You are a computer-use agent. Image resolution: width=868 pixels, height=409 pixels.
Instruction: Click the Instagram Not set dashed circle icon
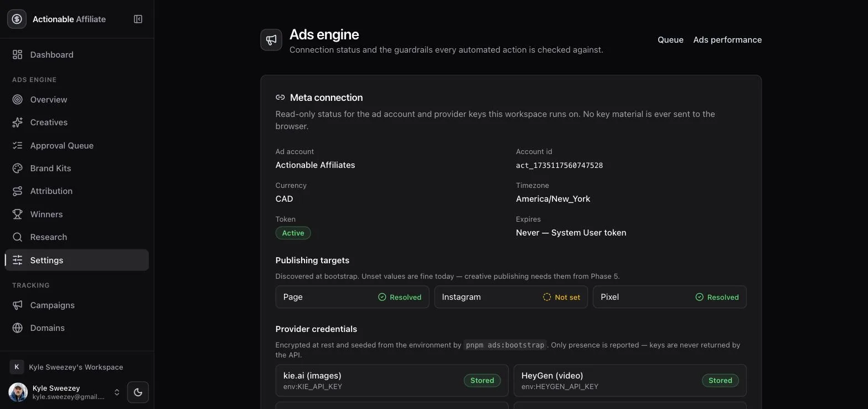point(547,297)
